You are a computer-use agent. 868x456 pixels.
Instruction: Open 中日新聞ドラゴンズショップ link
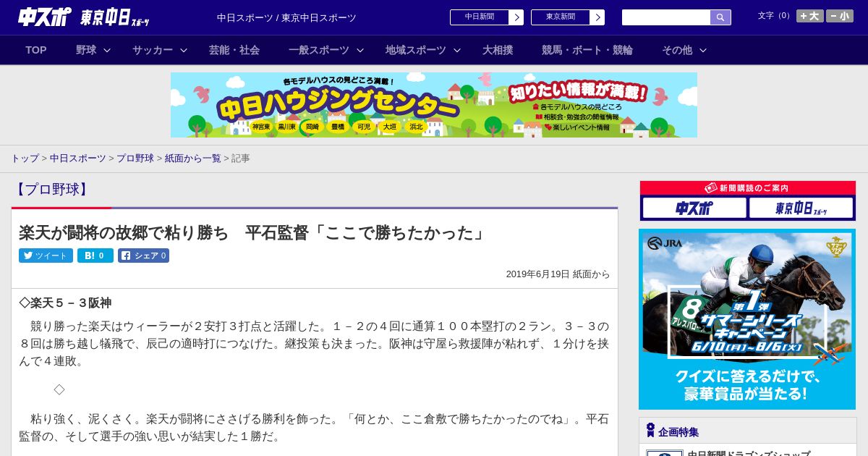pyautogui.click(x=749, y=453)
